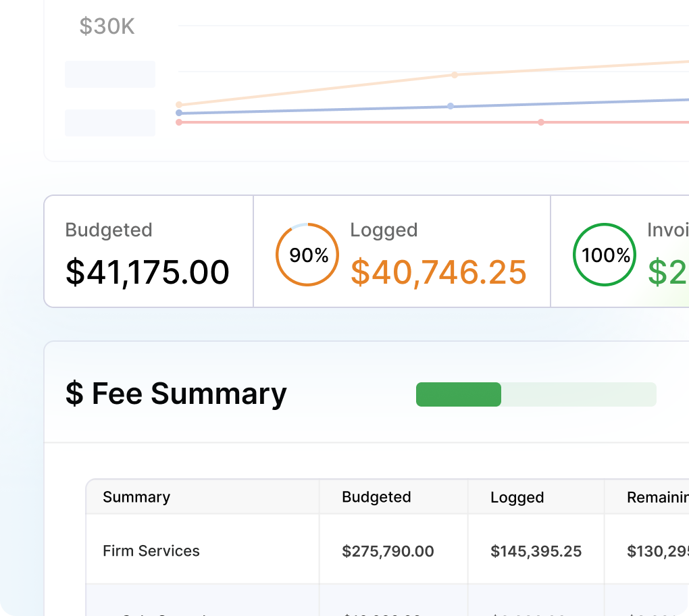Screen dimensions: 689x616
Task: Click the Budgeted $41,175.00 value
Action: coord(147,272)
